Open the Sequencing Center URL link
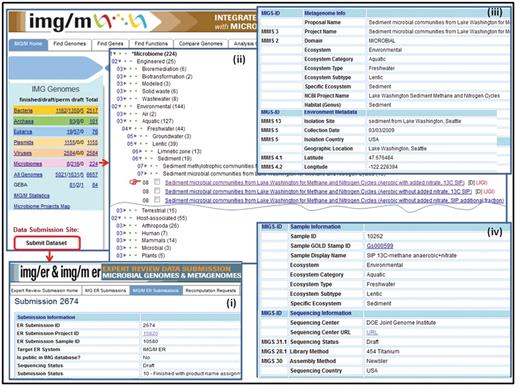The image size is (520, 390). (x=372, y=332)
